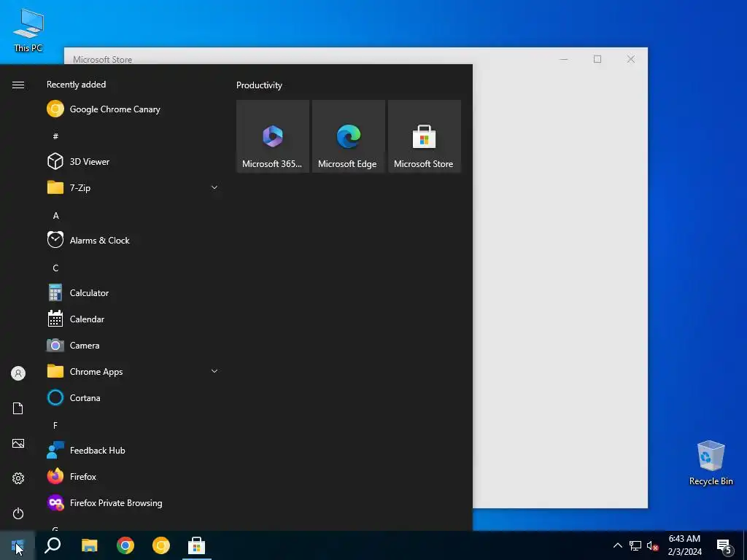Launch the Camera app
The height and width of the screenshot is (560, 747).
[x=133, y=345]
